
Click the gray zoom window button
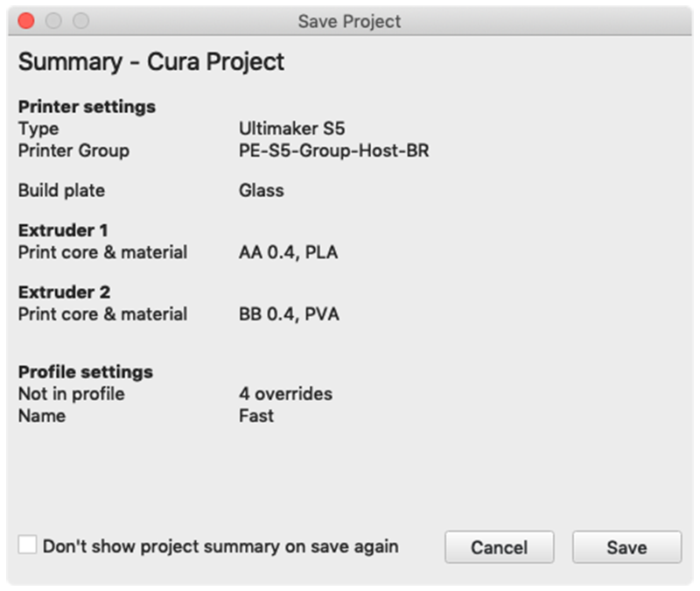[80, 20]
